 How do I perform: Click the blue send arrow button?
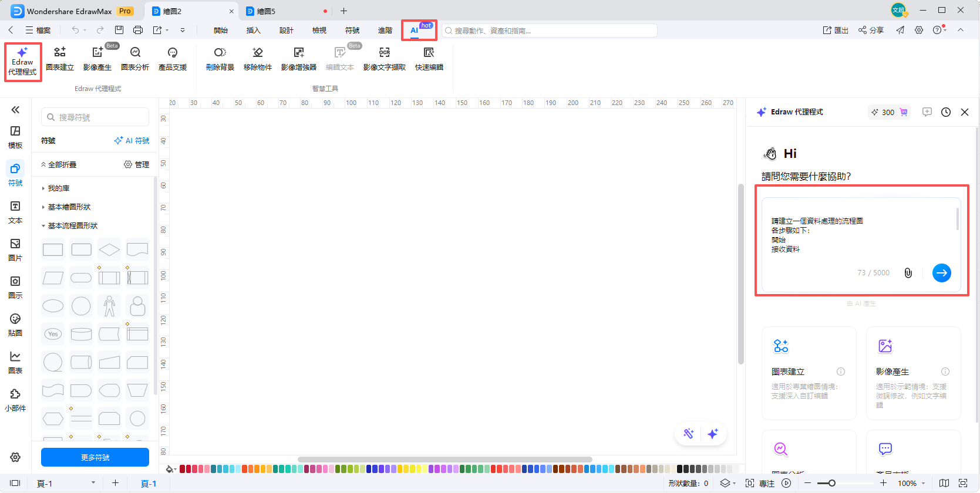pyautogui.click(x=941, y=273)
